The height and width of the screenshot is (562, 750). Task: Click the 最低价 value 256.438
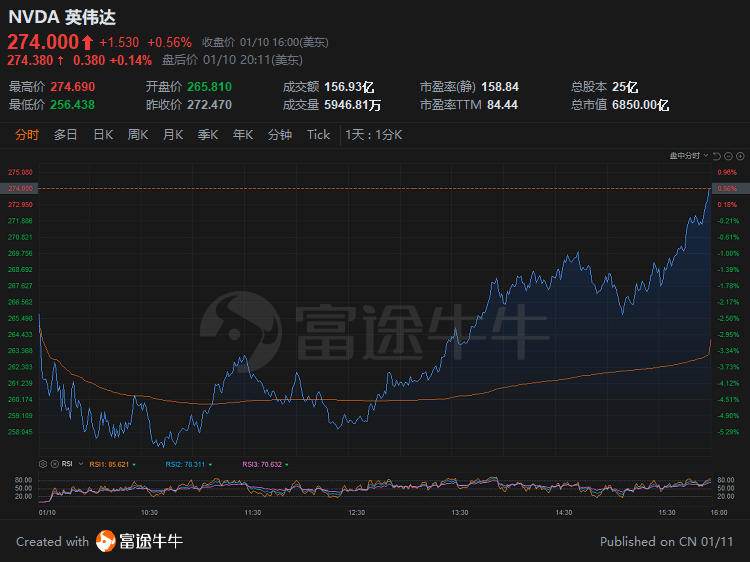click(x=73, y=105)
